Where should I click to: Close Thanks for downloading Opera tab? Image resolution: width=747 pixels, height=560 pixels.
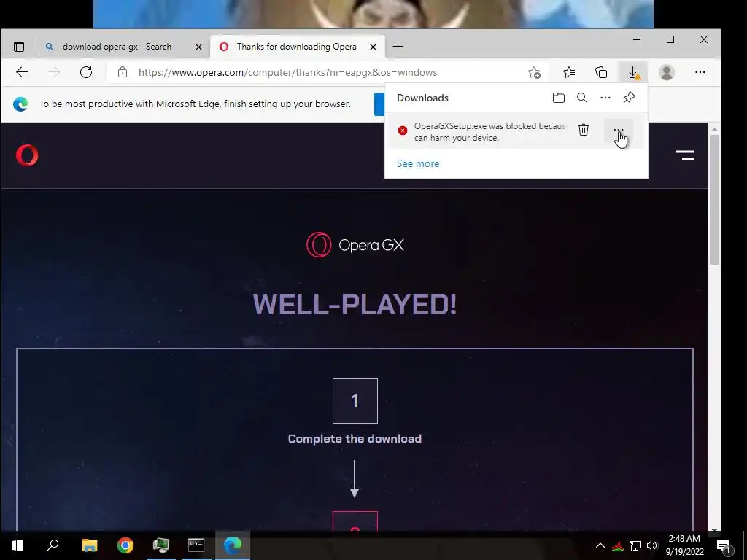pos(373,47)
